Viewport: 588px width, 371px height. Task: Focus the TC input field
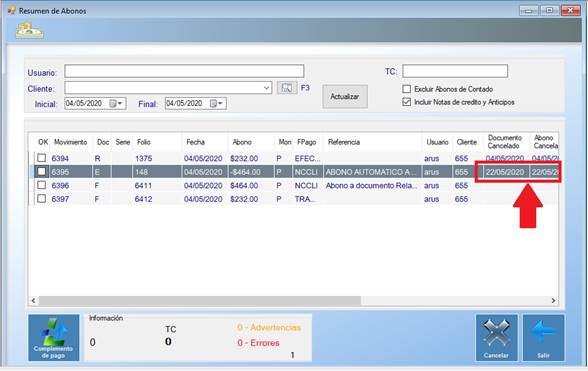point(455,71)
